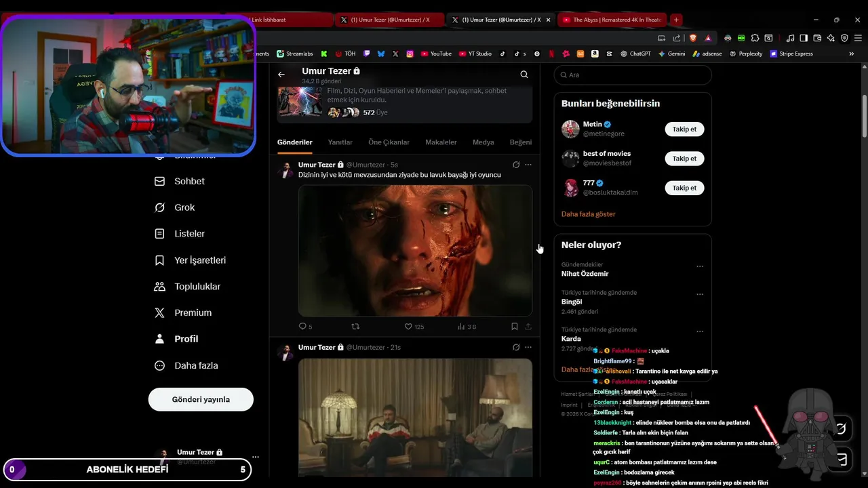868x488 pixels.
Task: Expand Daha fazla menu in sidebar
Action: pos(186,365)
